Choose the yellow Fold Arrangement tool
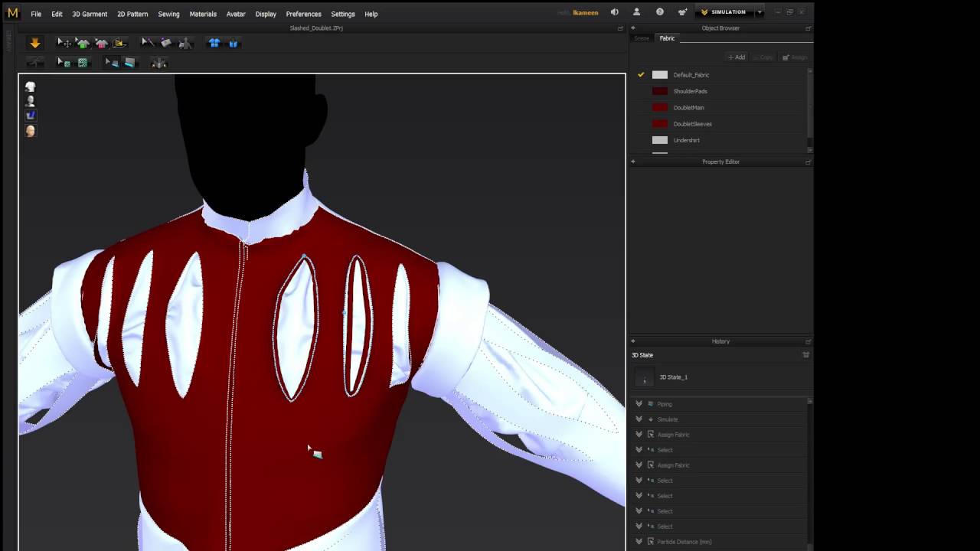This screenshot has height=551, width=980. point(119,43)
